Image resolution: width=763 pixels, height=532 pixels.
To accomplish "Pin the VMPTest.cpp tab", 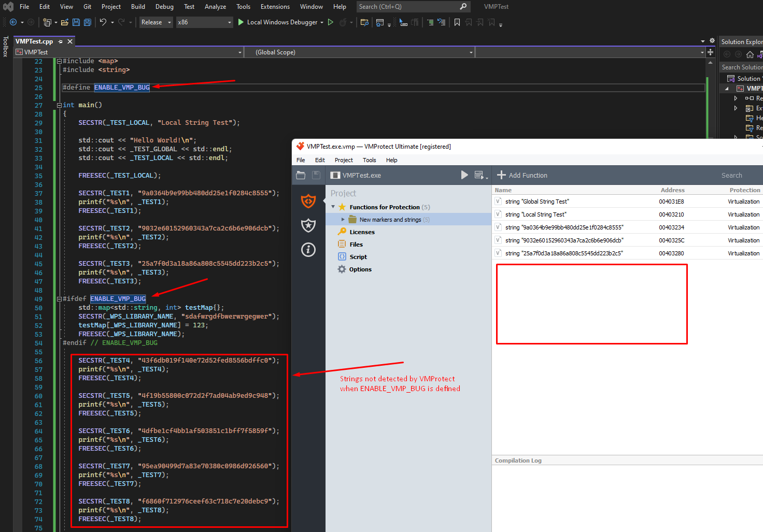I will 61,41.
